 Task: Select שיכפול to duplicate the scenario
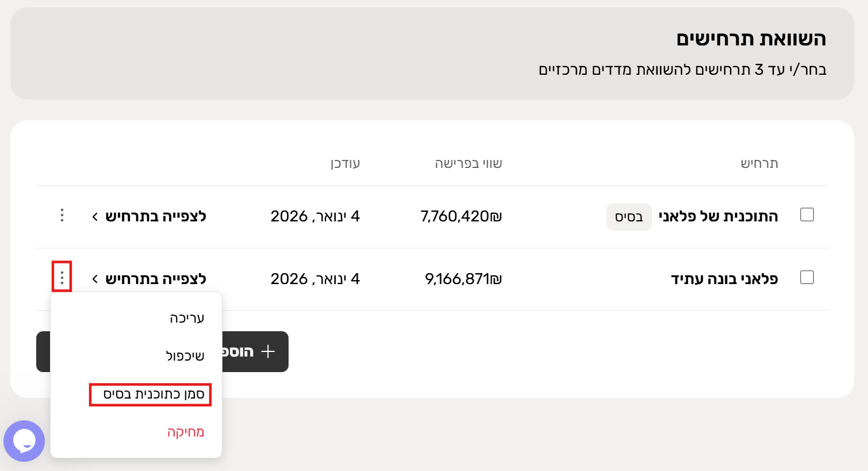185,356
